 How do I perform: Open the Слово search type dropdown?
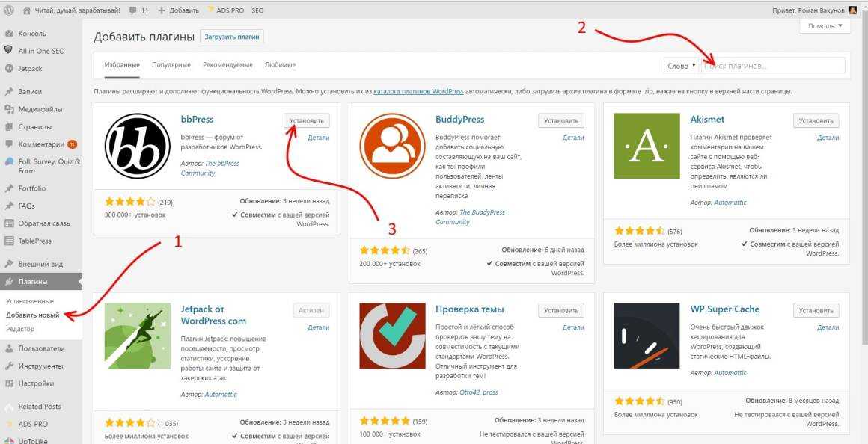click(x=682, y=66)
